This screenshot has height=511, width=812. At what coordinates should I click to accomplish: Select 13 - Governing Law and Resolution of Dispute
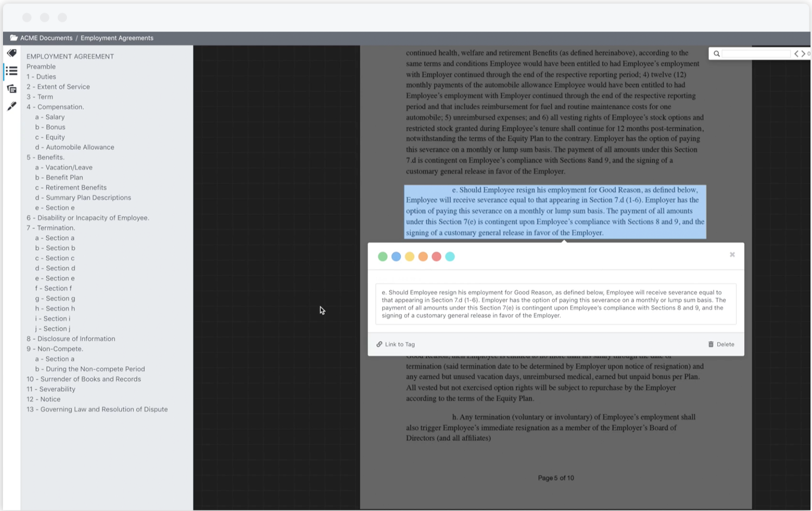97,409
